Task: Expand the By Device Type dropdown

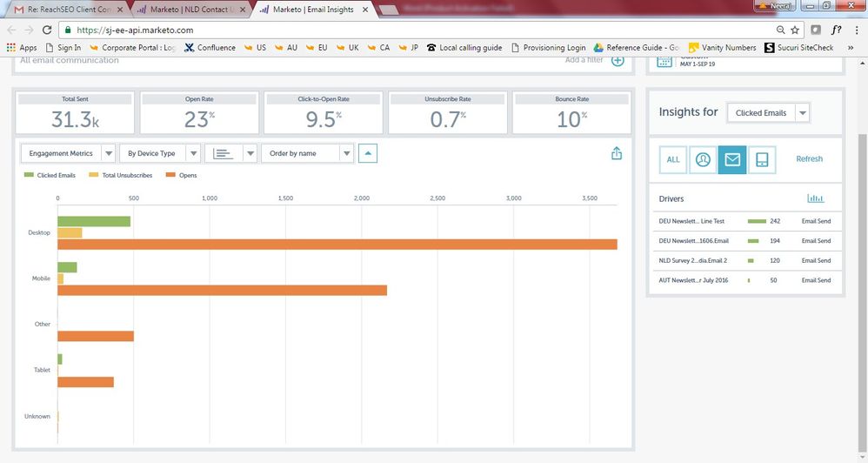Action: tap(159, 153)
